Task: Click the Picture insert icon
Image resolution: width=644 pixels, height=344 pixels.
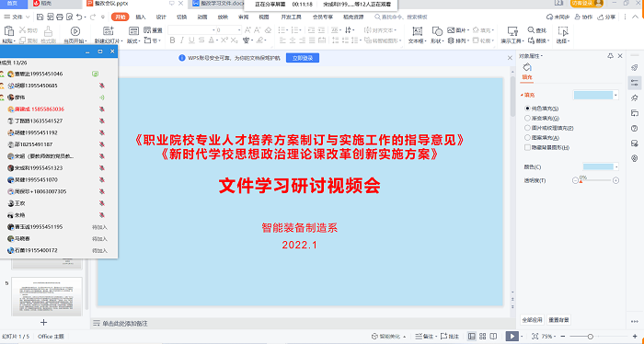Action: (x=451, y=30)
